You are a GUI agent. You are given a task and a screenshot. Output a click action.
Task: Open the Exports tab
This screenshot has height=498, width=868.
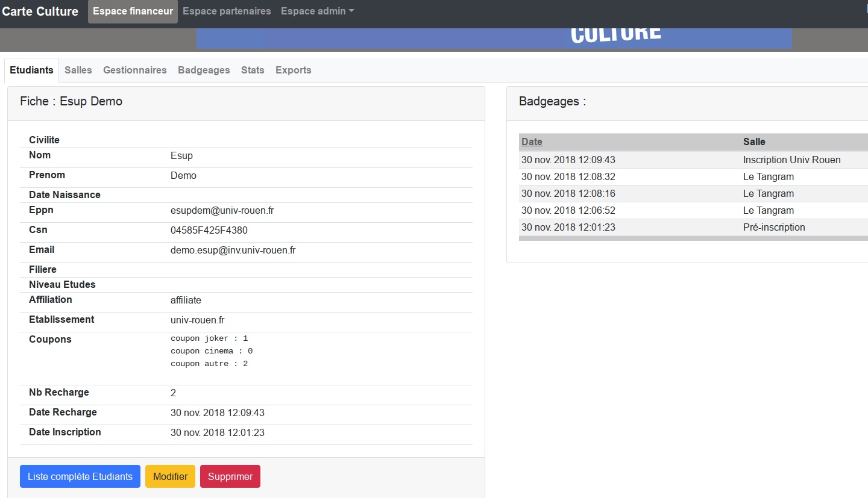[x=293, y=70]
